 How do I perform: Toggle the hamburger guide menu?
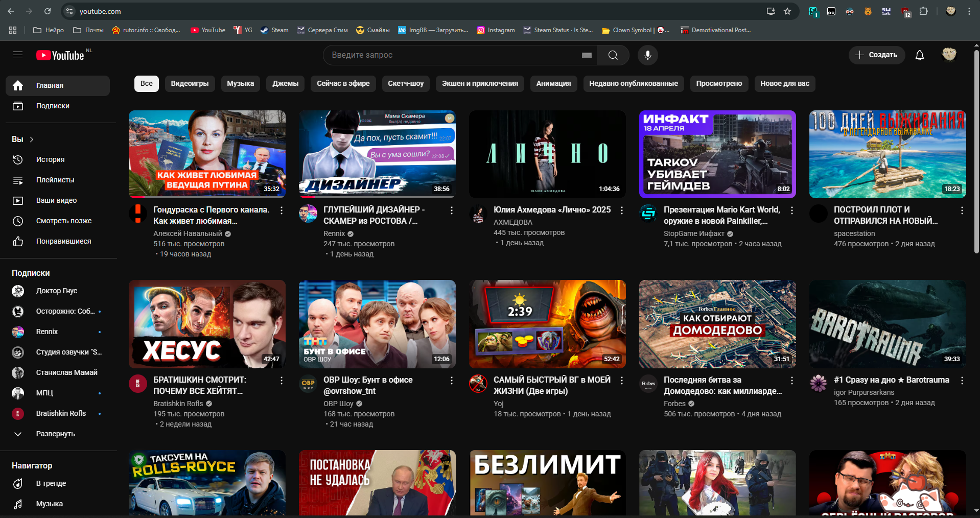pos(18,55)
